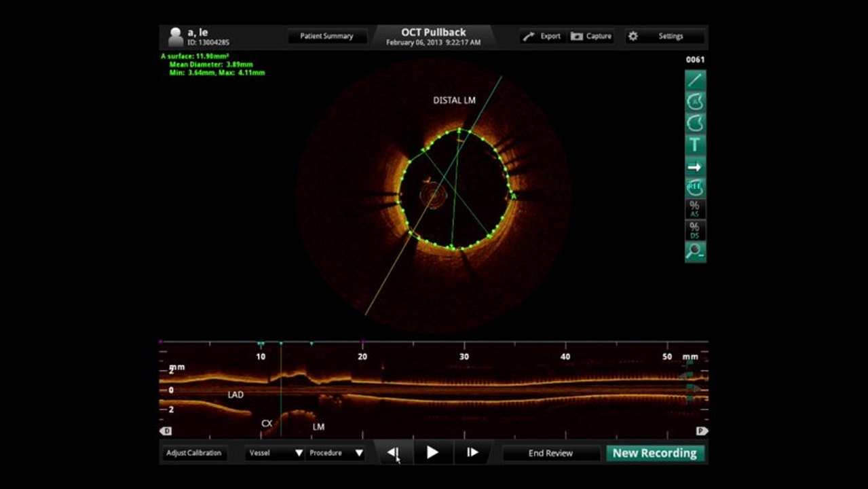Click Adjust Calibration
The width and height of the screenshot is (868, 489).
tap(193, 453)
